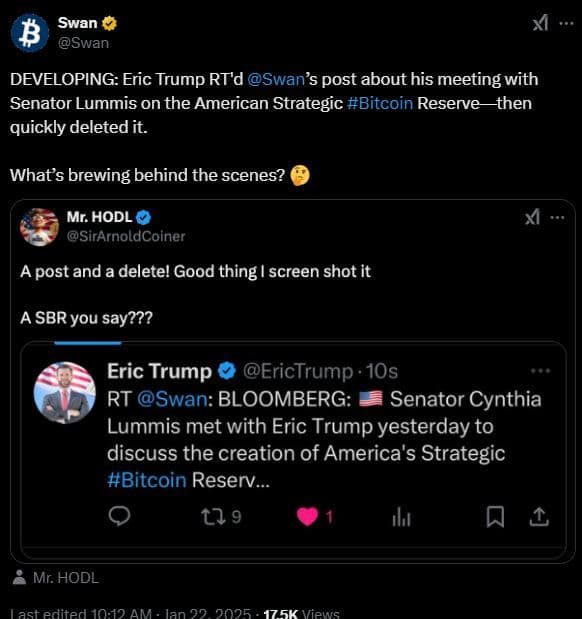
Task: Visit @SirArnoldCoiner handle link
Action: pyautogui.click(x=126, y=236)
